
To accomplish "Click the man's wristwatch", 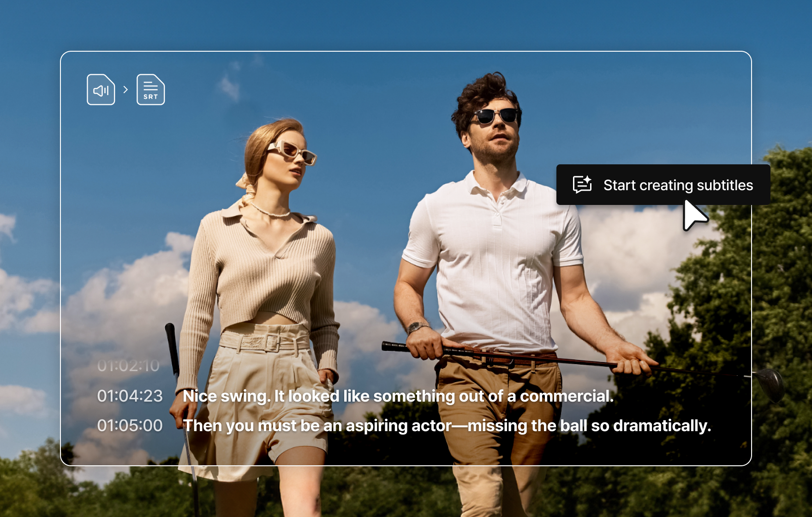I will tap(418, 328).
